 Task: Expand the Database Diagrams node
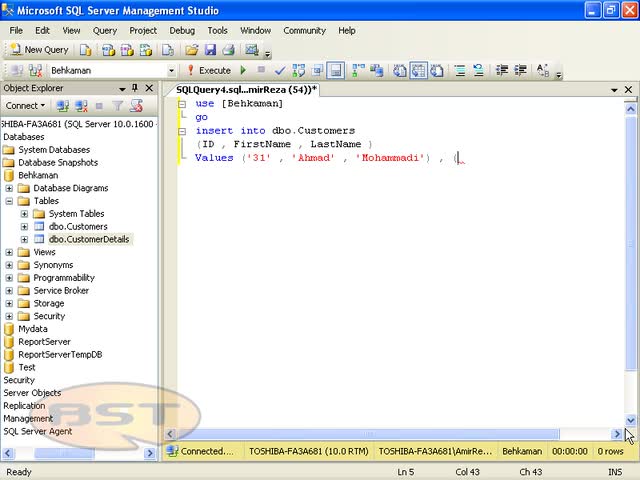tap(9, 188)
